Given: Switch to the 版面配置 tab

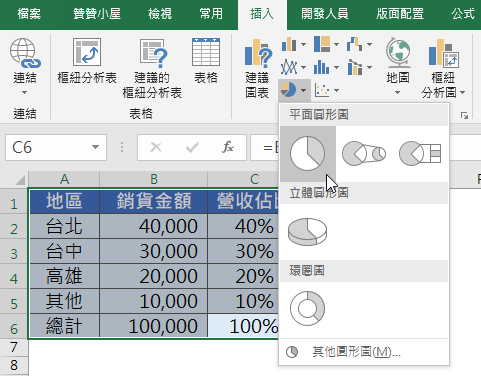Looking at the screenshot, I should coord(400,14).
